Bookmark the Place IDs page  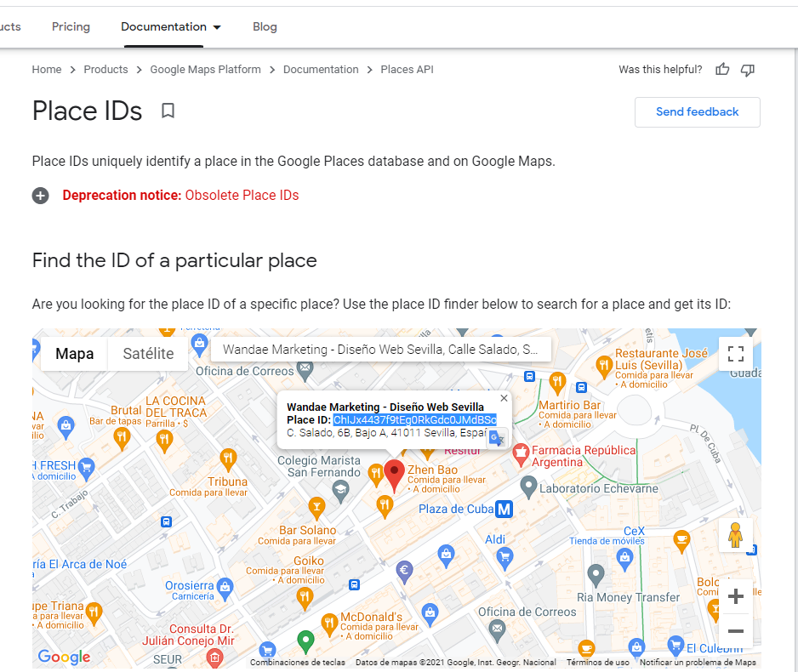pyautogui.click(x=168, y=111)
